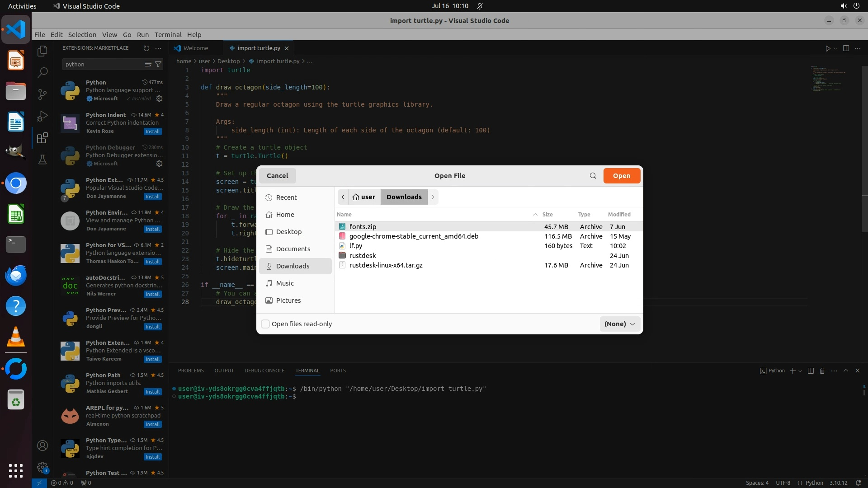Click the search icon in Open File dialog

(x=593, y=176)
